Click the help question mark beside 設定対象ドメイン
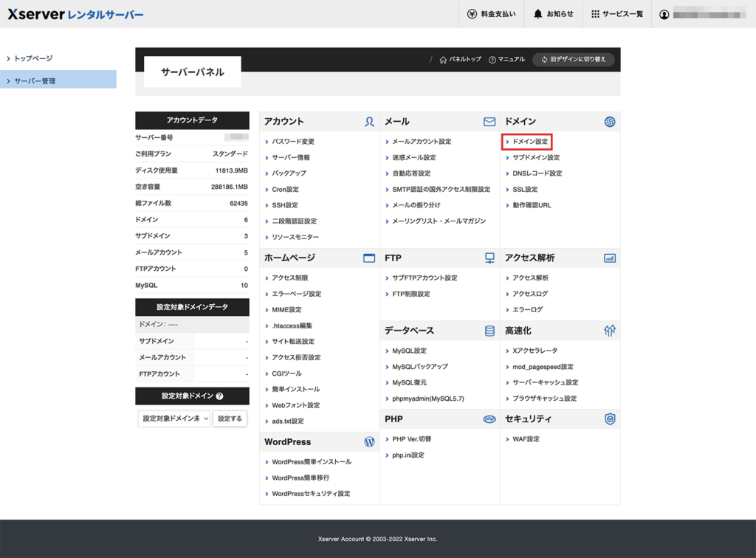 (x=219, y=396)
